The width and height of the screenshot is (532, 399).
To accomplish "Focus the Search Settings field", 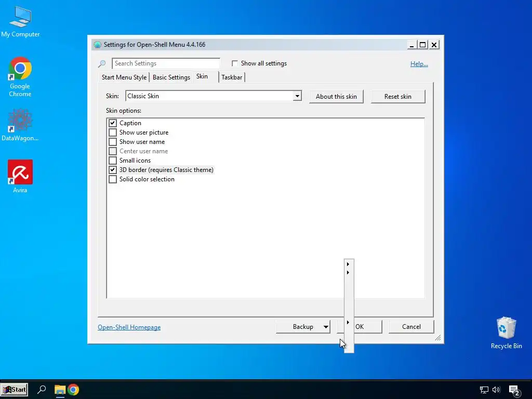I will click(166, 63).
